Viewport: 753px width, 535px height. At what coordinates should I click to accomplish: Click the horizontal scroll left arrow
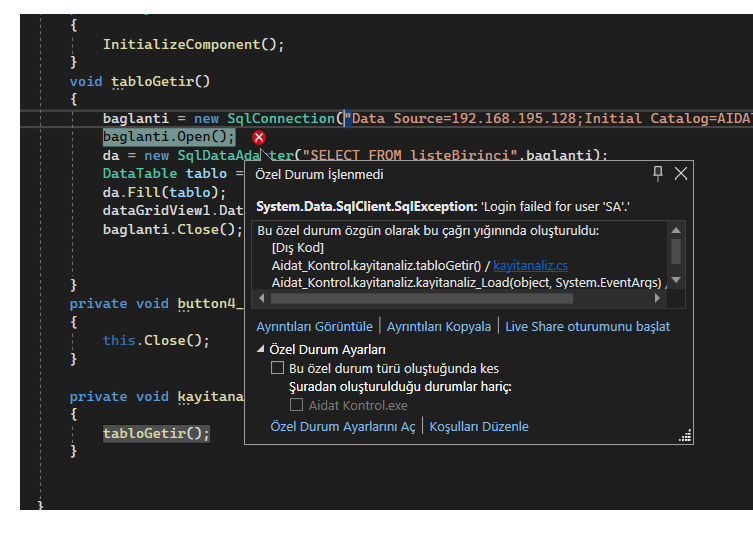click(262, 298)
